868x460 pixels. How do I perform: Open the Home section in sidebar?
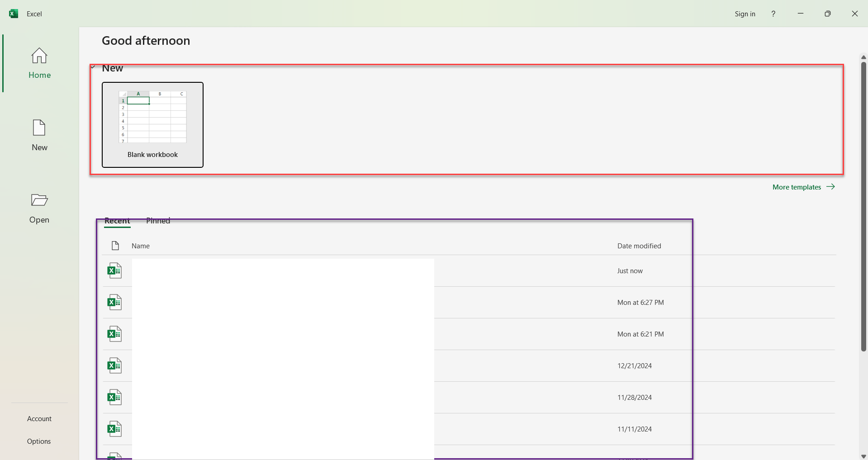(39, 63)
